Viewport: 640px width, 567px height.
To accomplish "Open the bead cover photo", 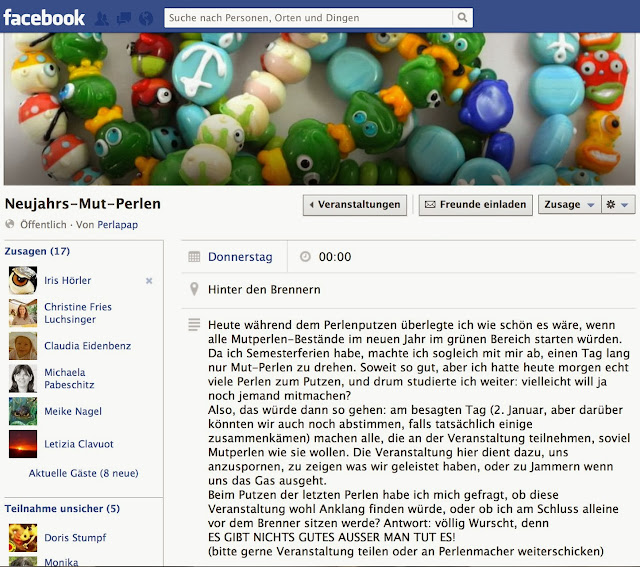I will click(x=320, y=109).
